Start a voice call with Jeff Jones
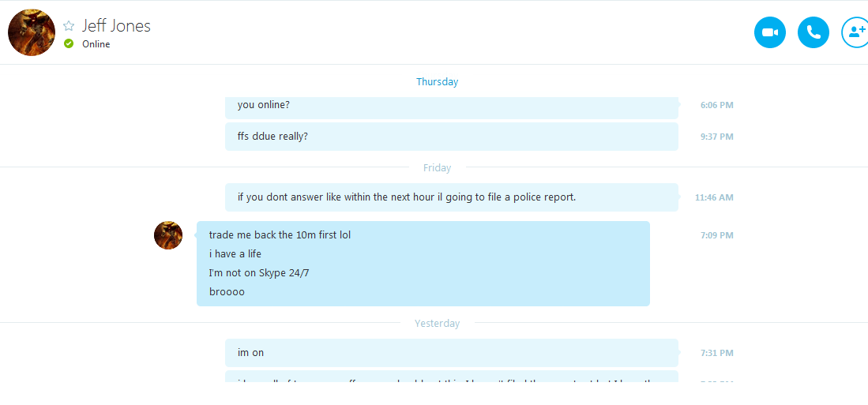The image size is (868, 405). pyautogui.click(x=814, y=32)
